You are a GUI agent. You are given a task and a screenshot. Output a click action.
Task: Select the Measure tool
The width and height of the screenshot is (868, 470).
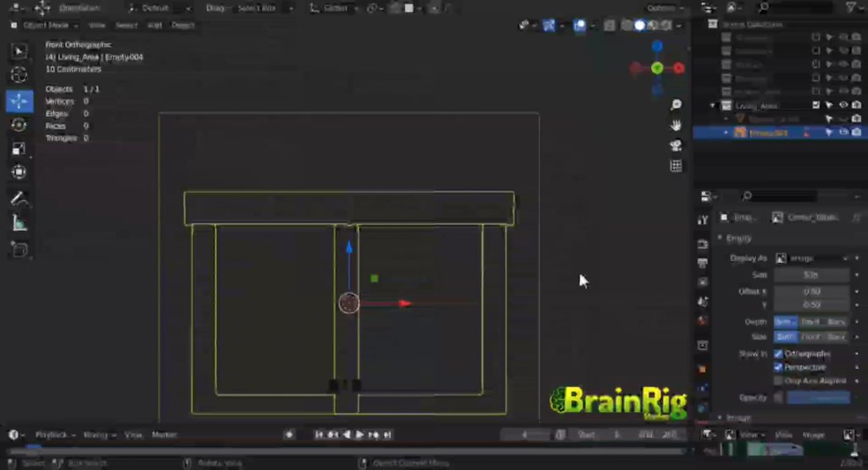click(19, 223)
